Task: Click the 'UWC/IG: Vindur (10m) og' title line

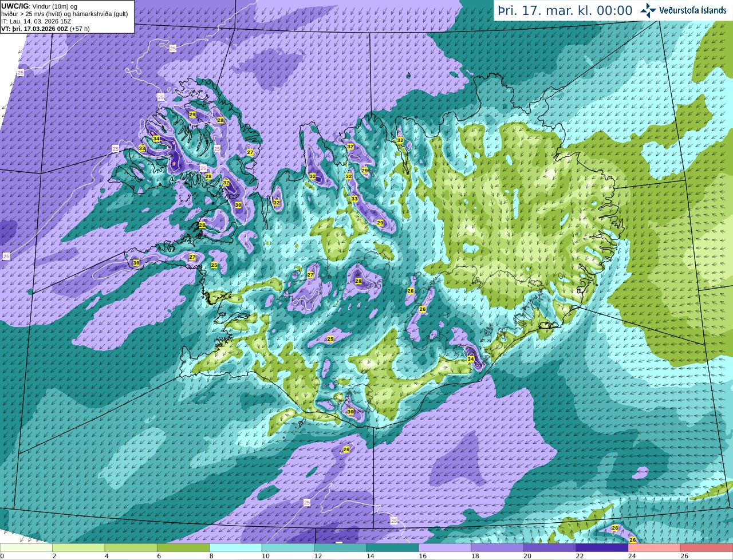Action: [x=39, y=6]
